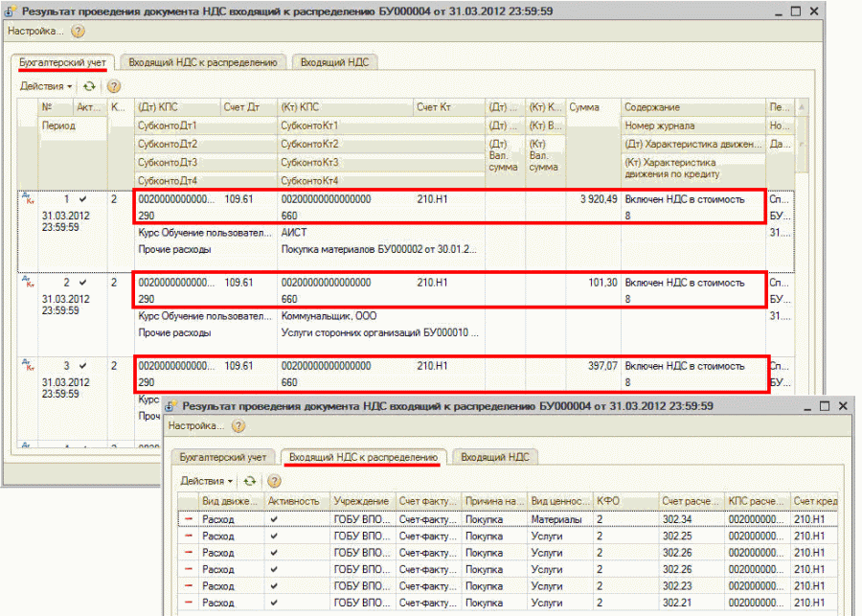Open Настройка in the upper window

pos(34,31)
